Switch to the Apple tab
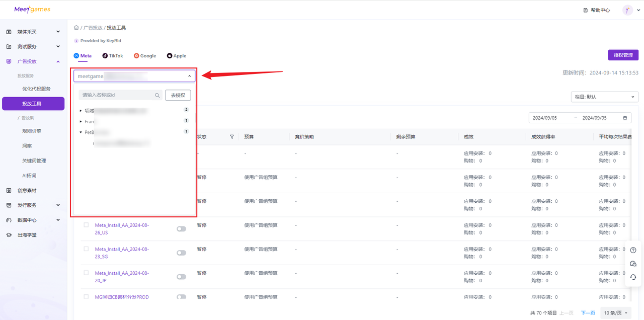The height and width of the screenshot is (320, 644). click(x=177, y=56)
